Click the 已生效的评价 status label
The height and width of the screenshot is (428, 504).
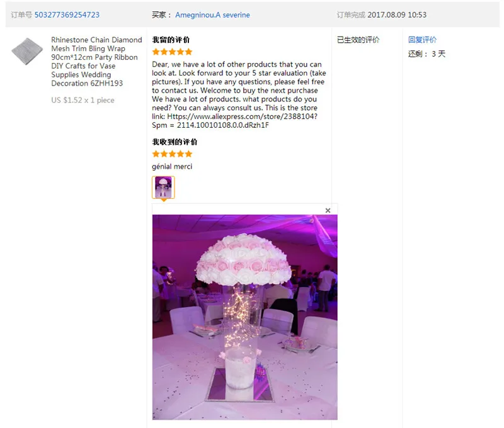(x=358, y=40)
